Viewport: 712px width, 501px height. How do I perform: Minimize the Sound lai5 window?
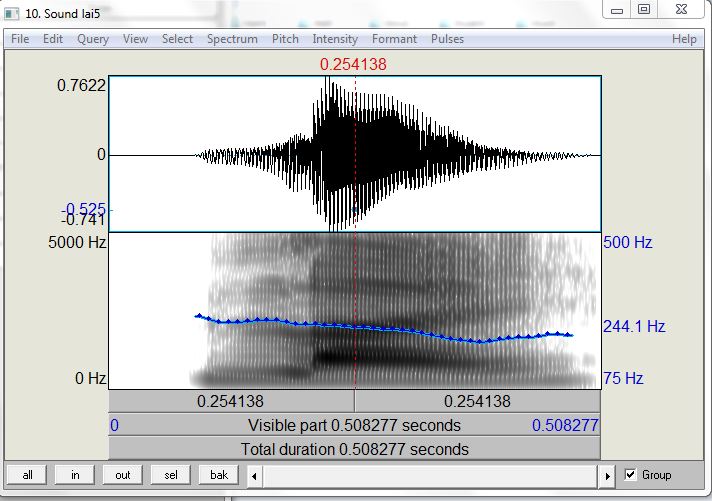tap(617, 10)
